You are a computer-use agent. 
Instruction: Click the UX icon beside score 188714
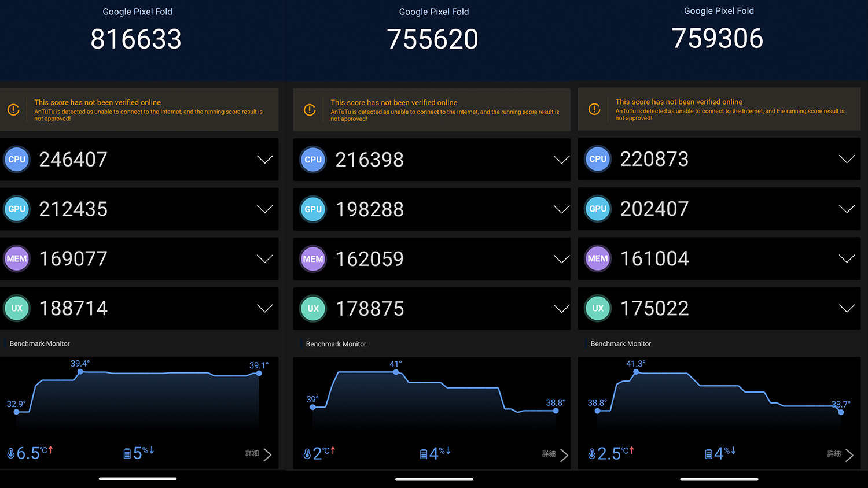[17, 308]
